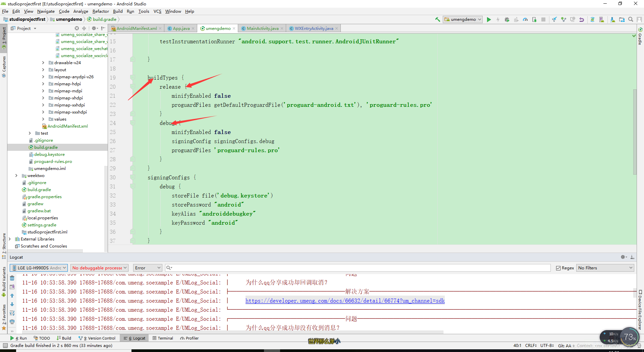
Task: Switch to AndroidManifest.xml editor tab
Action: [x=136, y=28]
